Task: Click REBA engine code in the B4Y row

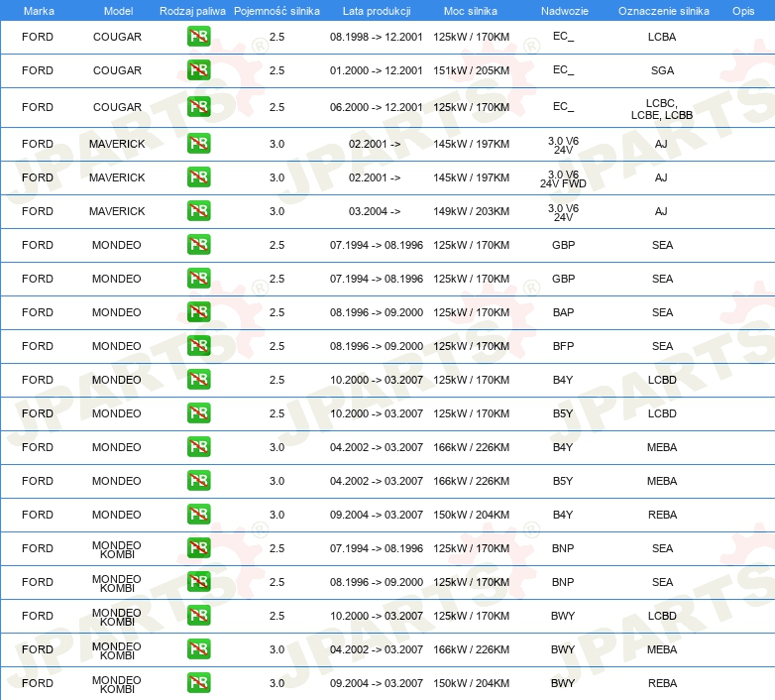Action: coord(662,516)
